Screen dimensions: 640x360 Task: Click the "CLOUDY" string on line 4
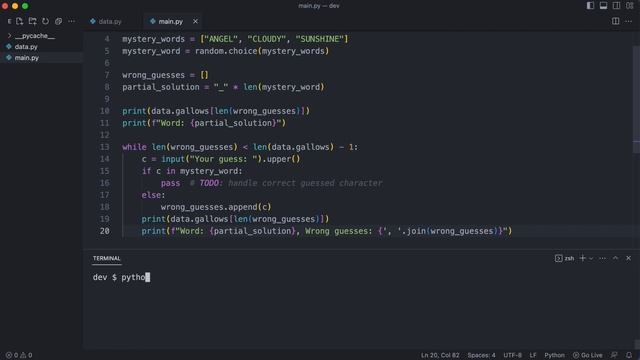tap(267, 39)
